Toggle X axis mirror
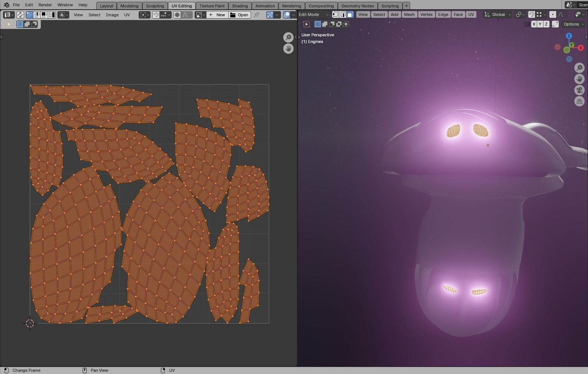Screen dimensions: 588x374 pos(534,24)
